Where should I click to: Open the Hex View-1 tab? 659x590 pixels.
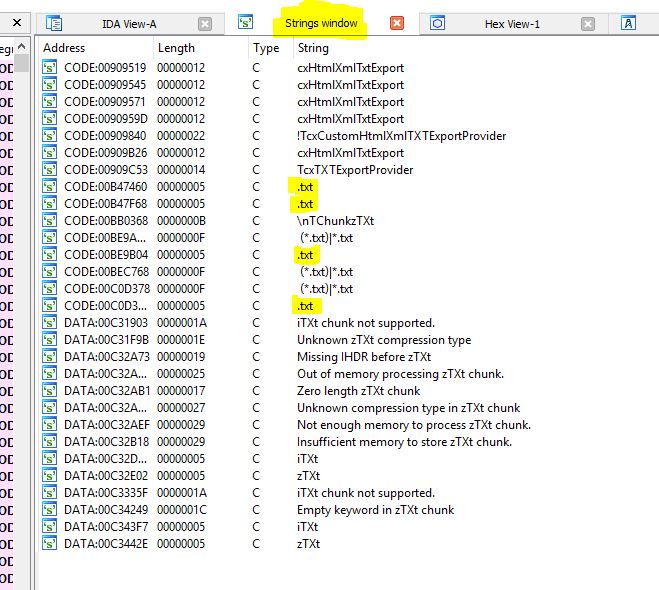512,23
